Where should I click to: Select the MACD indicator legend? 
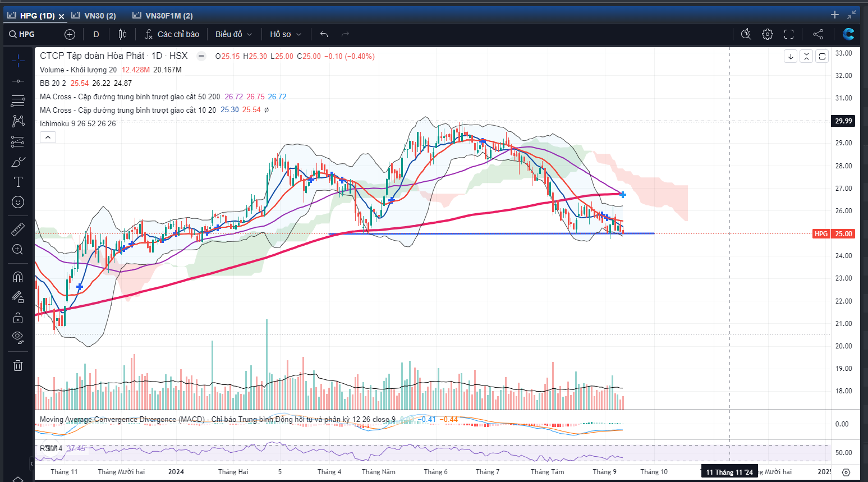coord(218,419)
